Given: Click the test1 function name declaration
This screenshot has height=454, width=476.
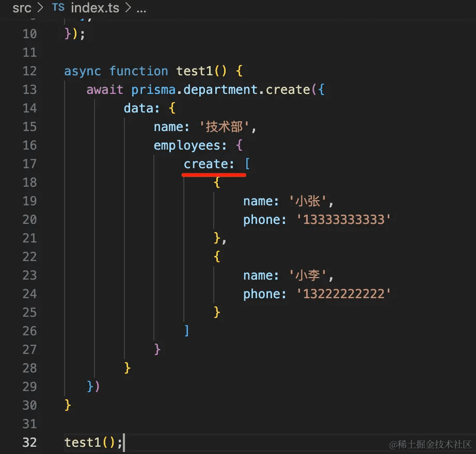Looking at the screenshot, I should pyautogui.click(x=194, y=71).
